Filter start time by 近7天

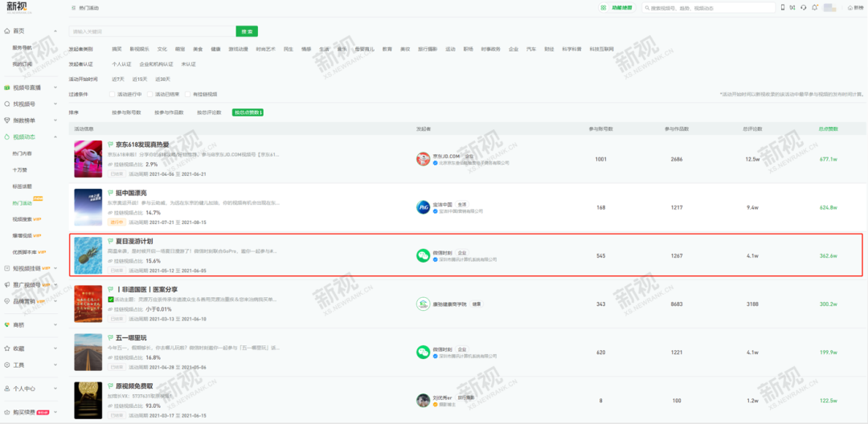pyautogui.click(x=118, y=79)
